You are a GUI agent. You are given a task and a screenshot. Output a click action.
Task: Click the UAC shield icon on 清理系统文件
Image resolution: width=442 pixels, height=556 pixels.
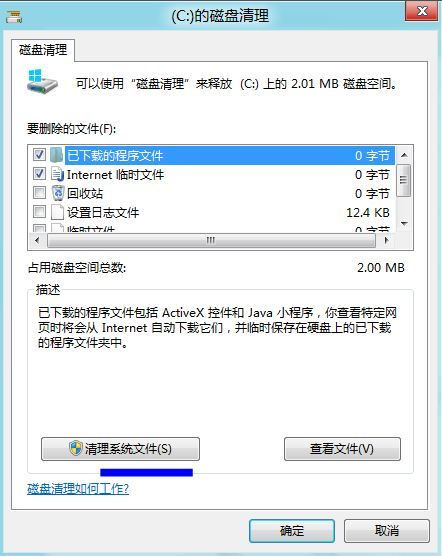[75, 449]
